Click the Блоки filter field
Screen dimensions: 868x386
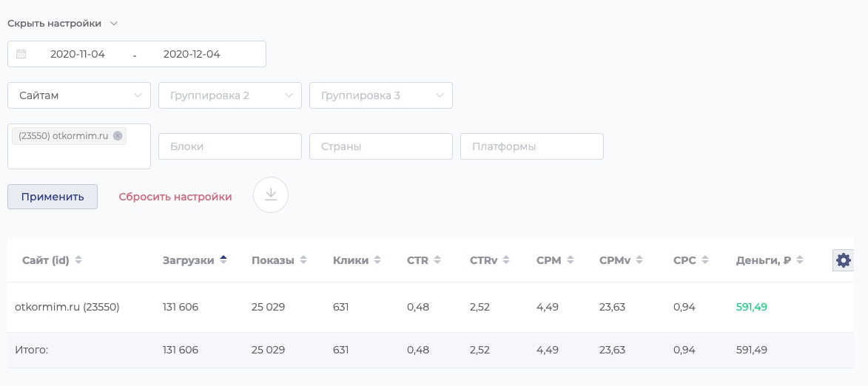coord(230,146)
